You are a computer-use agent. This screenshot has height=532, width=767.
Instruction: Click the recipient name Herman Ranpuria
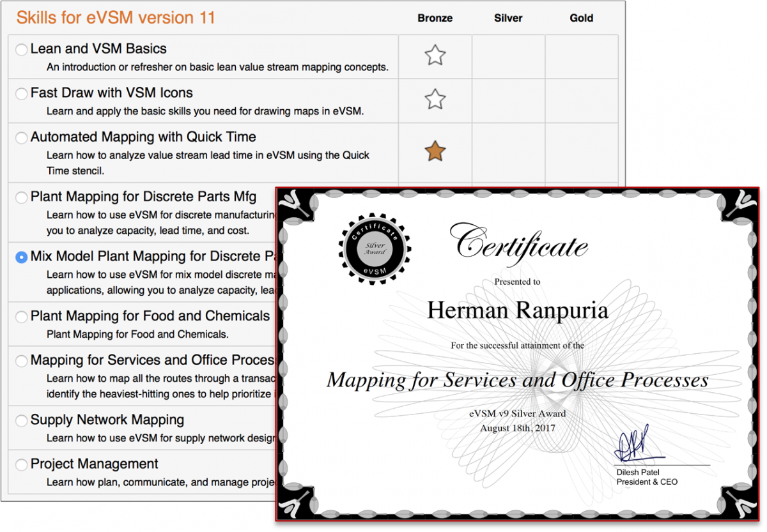(x=518, y=310)
